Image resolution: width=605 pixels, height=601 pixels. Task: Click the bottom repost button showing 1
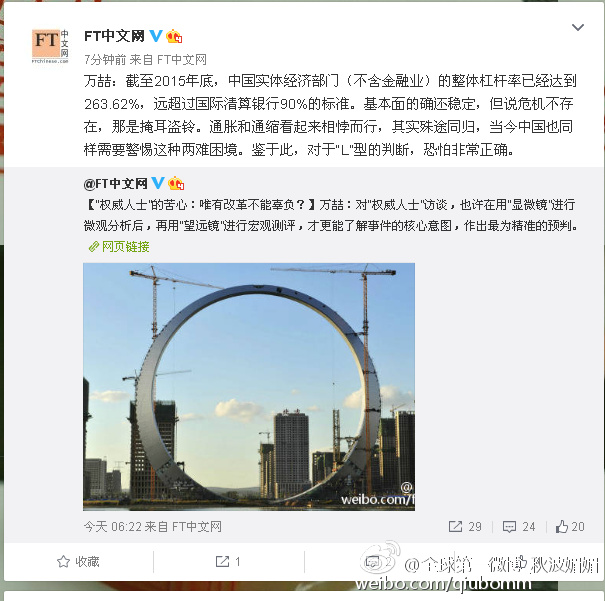click(228, 562)
